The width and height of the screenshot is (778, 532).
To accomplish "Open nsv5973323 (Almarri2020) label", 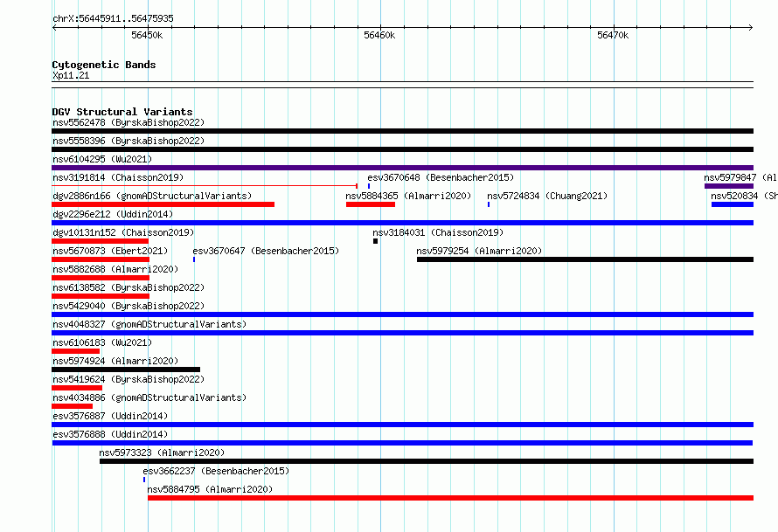I will (x=162, y=453).
